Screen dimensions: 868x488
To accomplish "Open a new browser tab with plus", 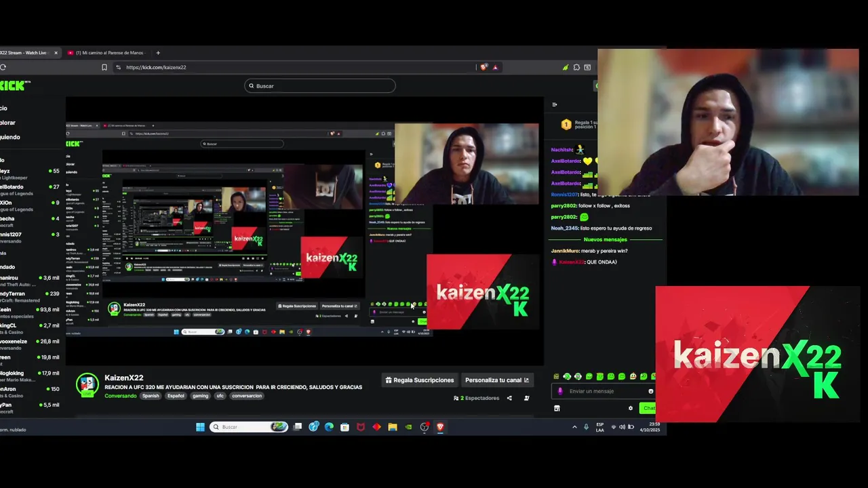I will click(158, 53).
